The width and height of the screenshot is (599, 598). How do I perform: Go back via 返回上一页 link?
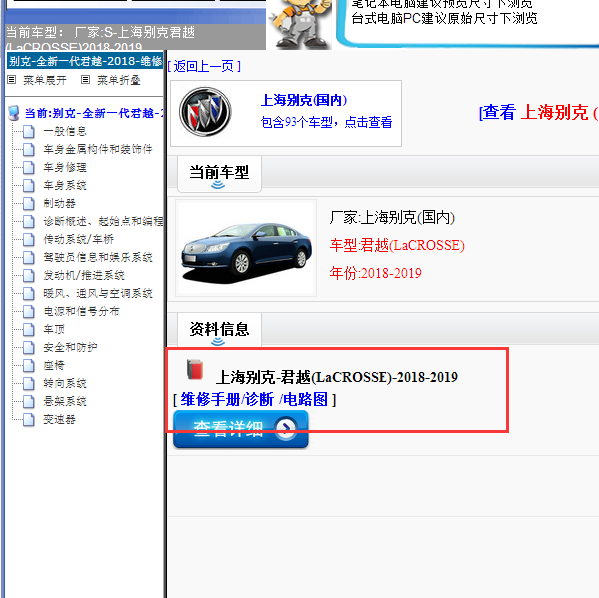pyautogui.click(x=204, y=66)
